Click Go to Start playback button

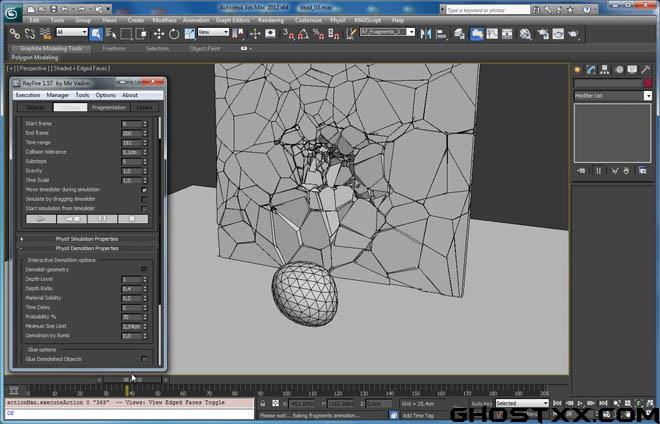[x=557, y=403]
